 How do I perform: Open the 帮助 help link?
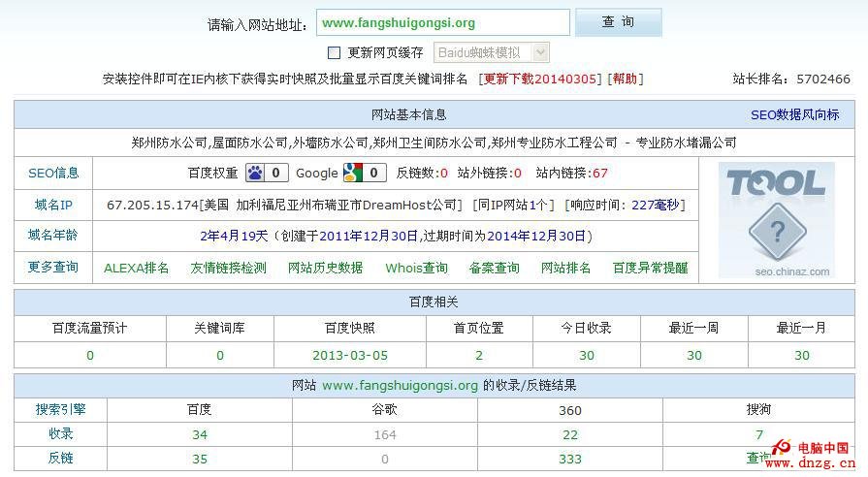626,79
